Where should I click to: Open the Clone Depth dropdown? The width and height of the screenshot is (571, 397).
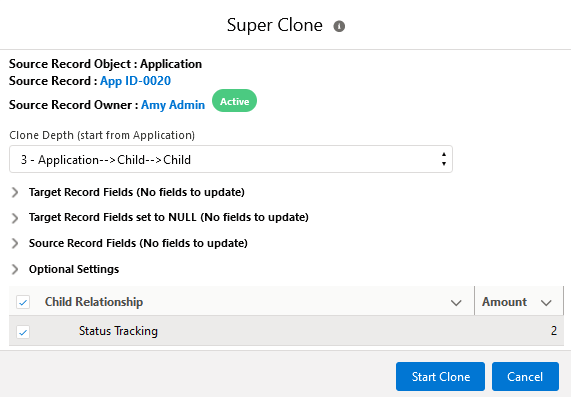tap(231, 159)
